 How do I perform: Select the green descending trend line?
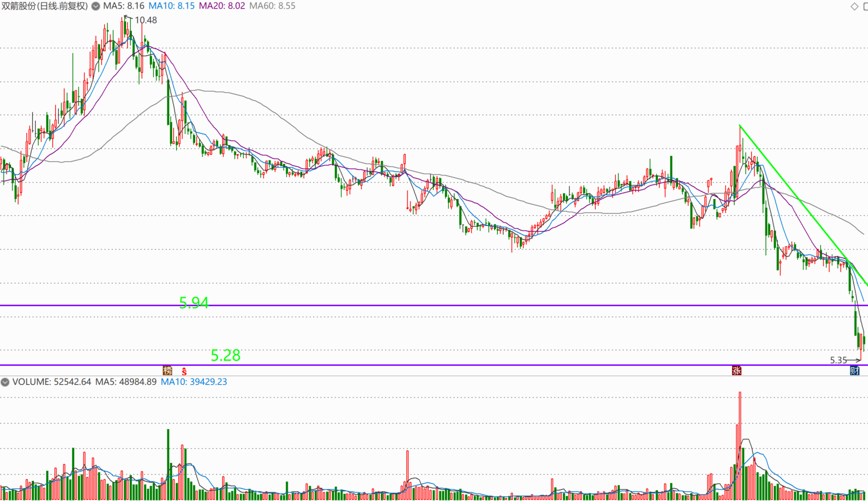pos(803,204)
